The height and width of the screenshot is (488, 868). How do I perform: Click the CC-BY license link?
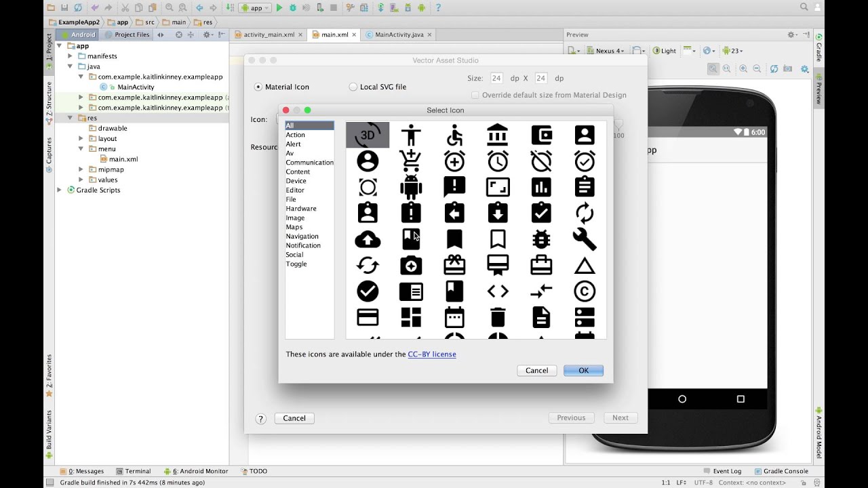tap(432, 354)
